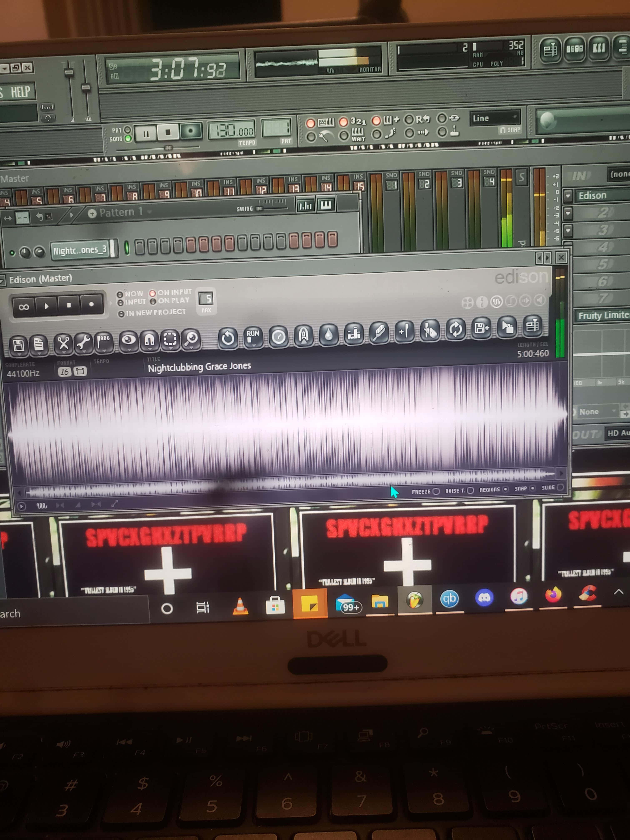Screen dimensions: 630x840
Task: Toggle the FREEZE option in Edison
Action: point(436,491)
